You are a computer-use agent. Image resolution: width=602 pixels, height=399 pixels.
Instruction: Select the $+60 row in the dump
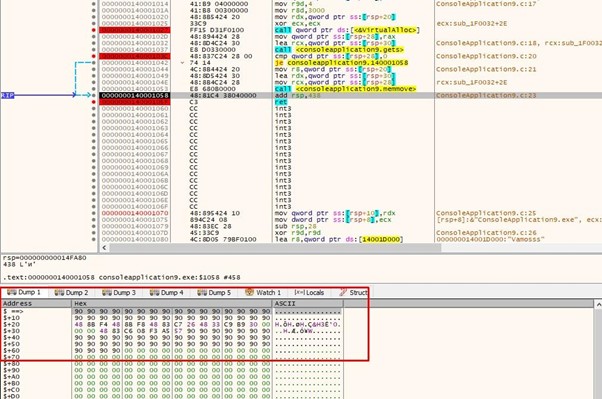click(172, 351)
